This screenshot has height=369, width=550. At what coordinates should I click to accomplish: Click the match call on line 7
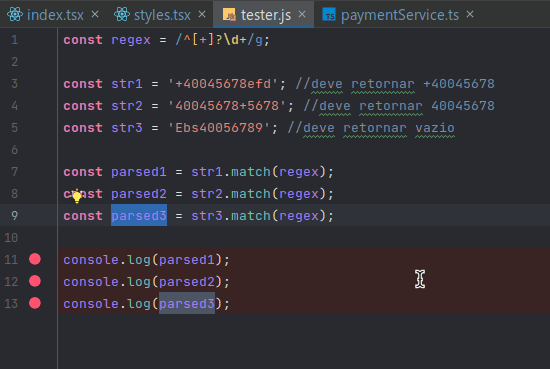click(x=250, y=172)
